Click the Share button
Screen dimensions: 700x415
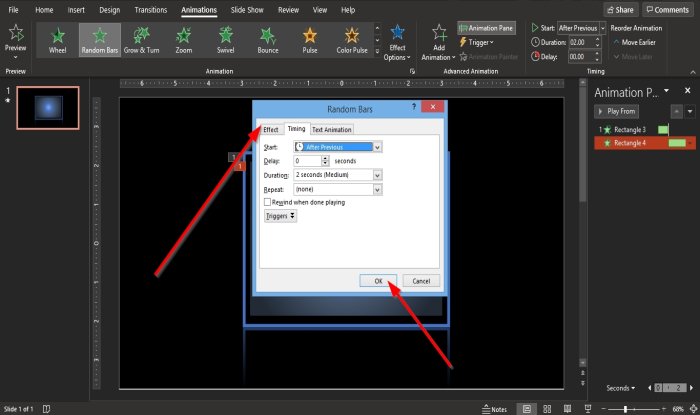(621, 10)
